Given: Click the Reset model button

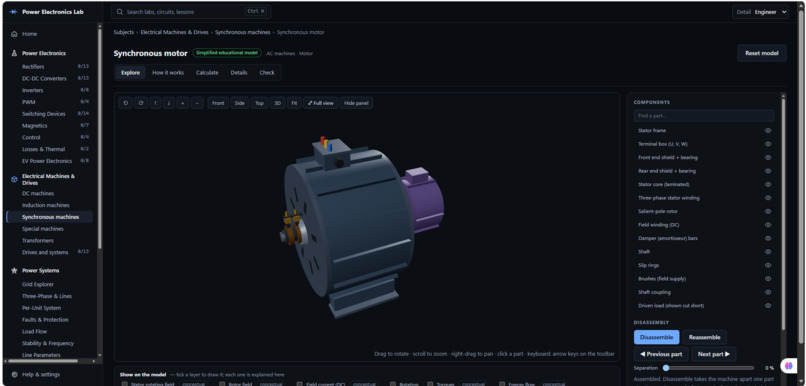Looking at the screenshot, I should [762, 53].
